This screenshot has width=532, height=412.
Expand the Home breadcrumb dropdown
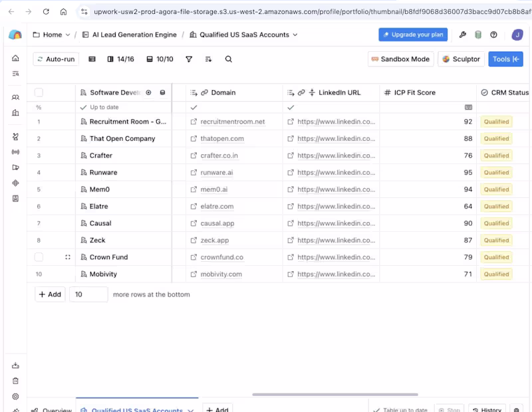pyautogui.click(x=68, y=35)
